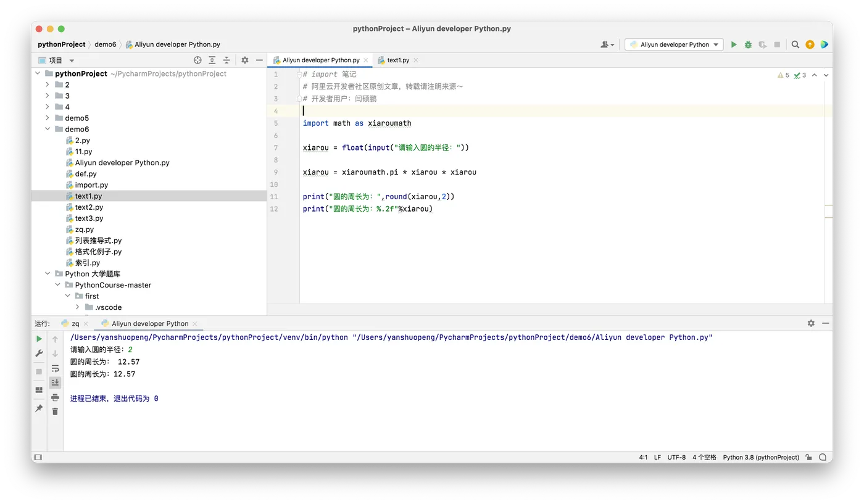Expand folder 2 in project tree
The height and width of the screenshot is (504, 864).
coord(48,85)
